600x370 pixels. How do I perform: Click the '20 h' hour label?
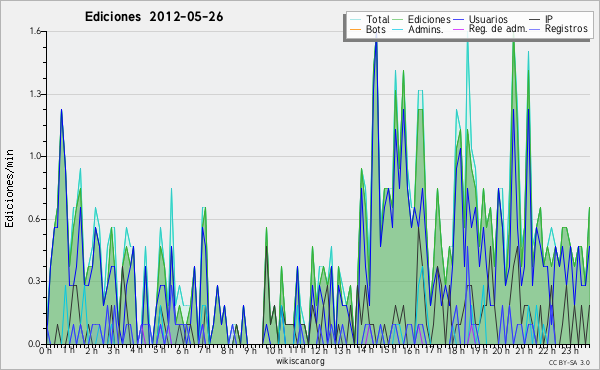tap(501, 351)
